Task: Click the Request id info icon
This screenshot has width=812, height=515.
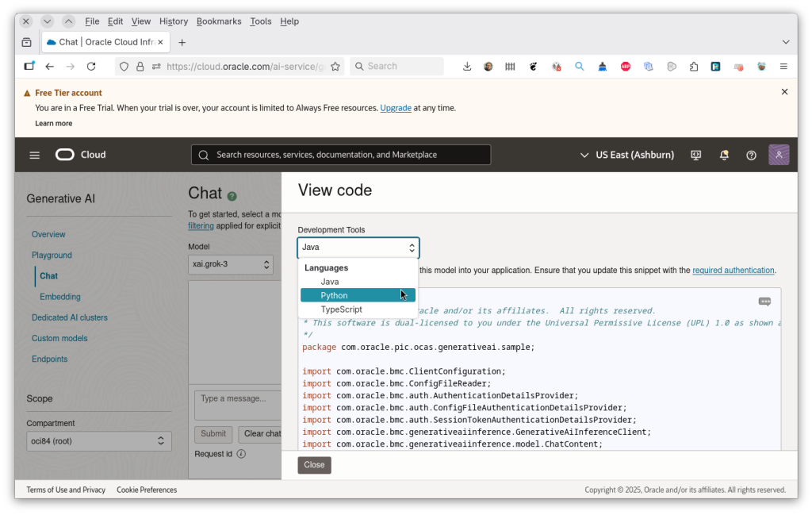Action: (x=241, y=454)
